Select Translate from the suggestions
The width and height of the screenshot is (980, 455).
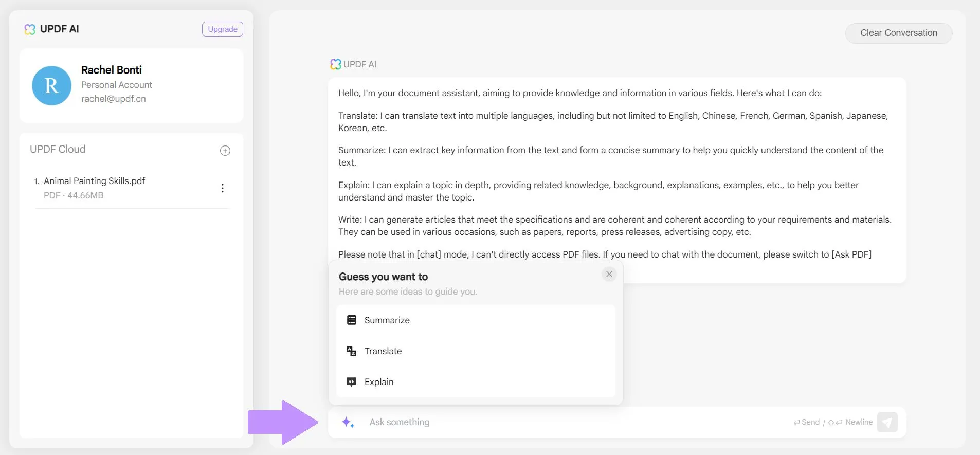(x=383, y=351)
